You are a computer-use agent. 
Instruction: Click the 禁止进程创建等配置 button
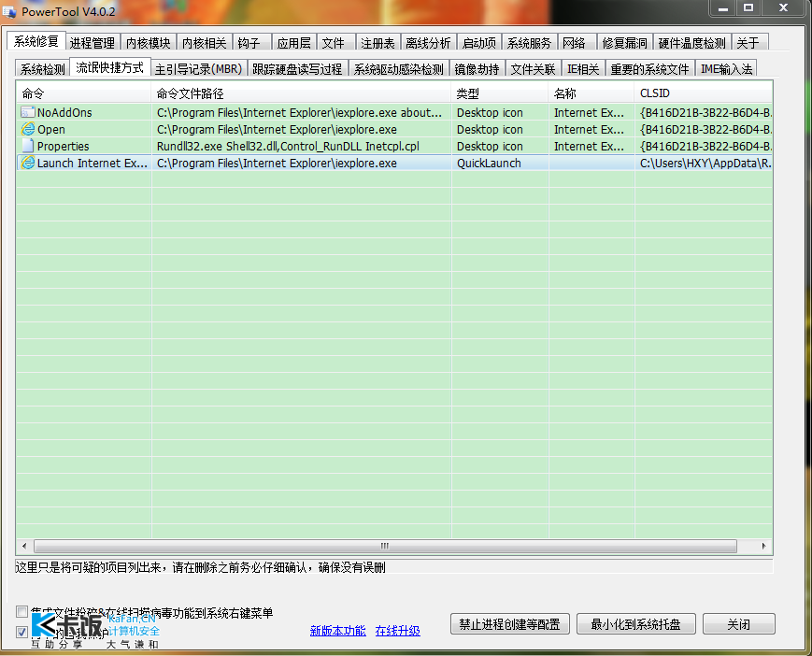(x=509, y=624)
